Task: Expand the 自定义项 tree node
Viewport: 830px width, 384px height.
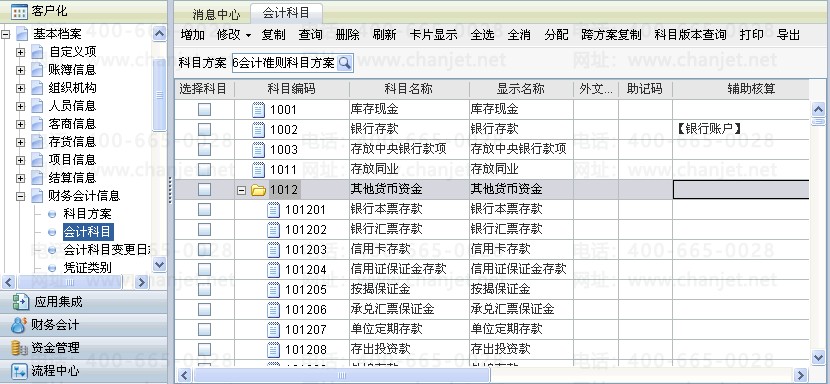Action: pos(20,52)
